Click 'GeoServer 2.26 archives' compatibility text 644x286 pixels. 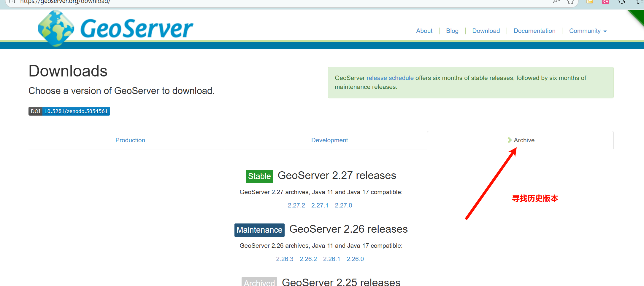point(321,246)
